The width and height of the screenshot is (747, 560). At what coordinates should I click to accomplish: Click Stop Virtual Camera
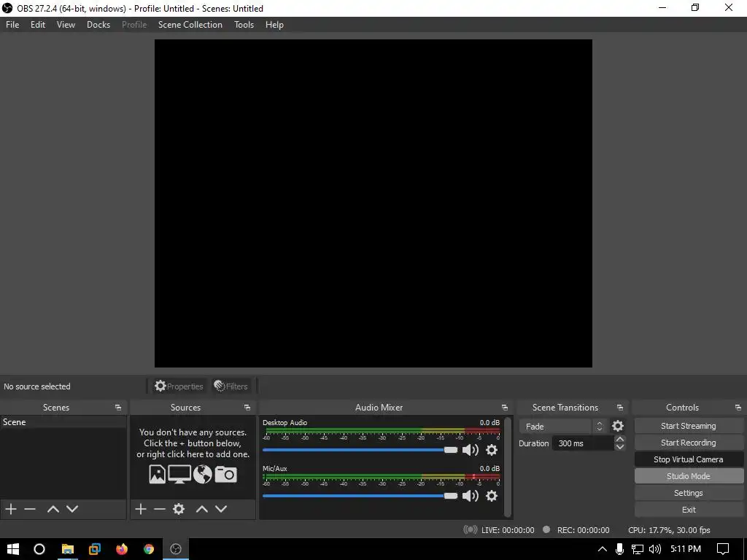(689, 459)
